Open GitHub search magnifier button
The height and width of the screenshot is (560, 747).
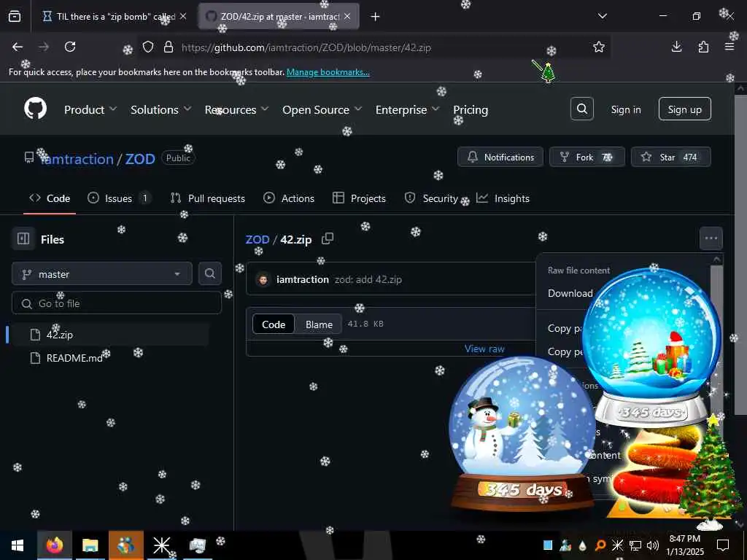coord(581,109)
